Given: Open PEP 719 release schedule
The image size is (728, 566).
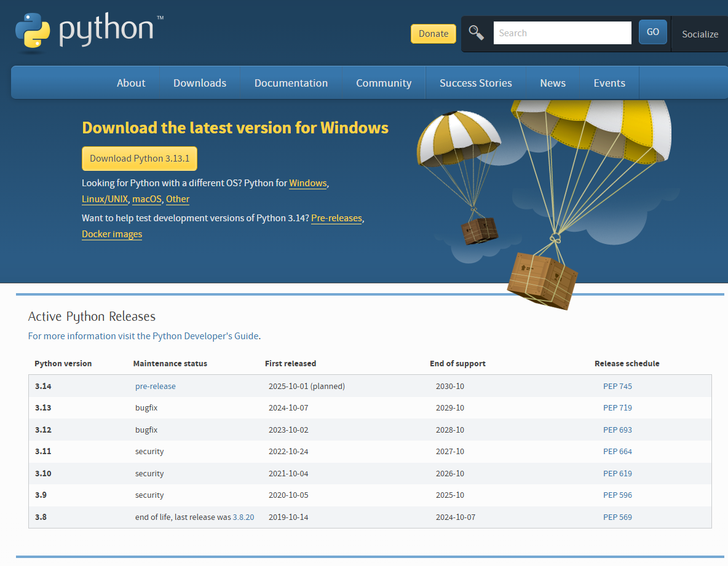Looking at the screenshot, I should point(617,408).
